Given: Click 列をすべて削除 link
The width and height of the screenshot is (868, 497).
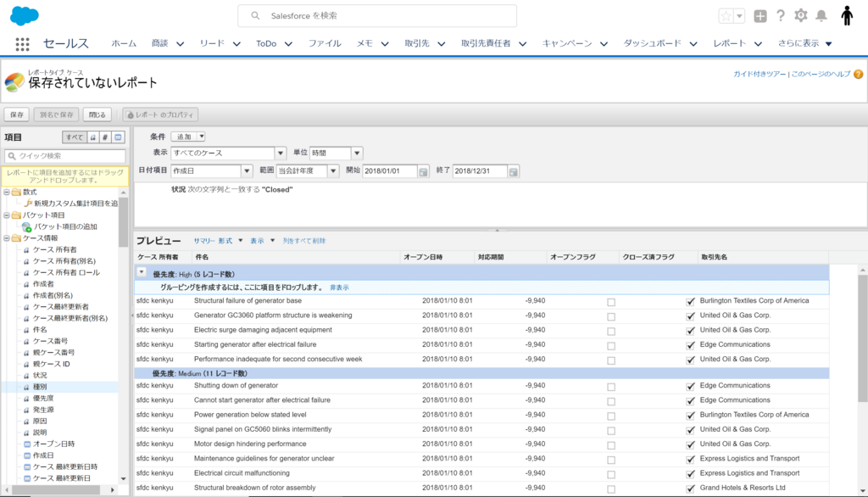Looking at the screenshot, I should [x=304, y=241].
